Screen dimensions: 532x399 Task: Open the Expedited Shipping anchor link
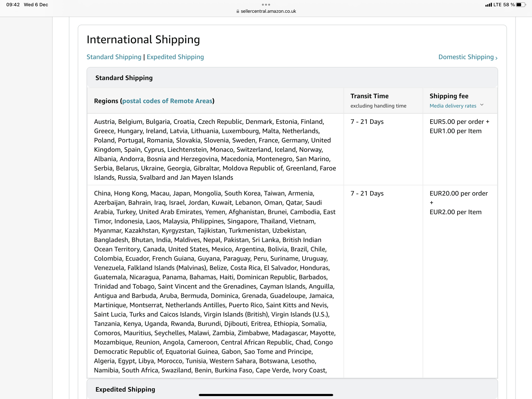pos(175,57)
